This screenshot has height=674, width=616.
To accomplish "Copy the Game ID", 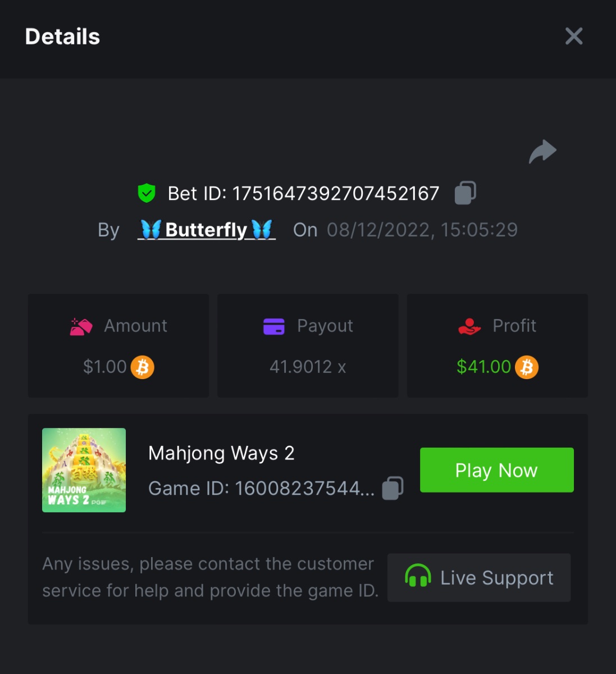I will 393,488.
